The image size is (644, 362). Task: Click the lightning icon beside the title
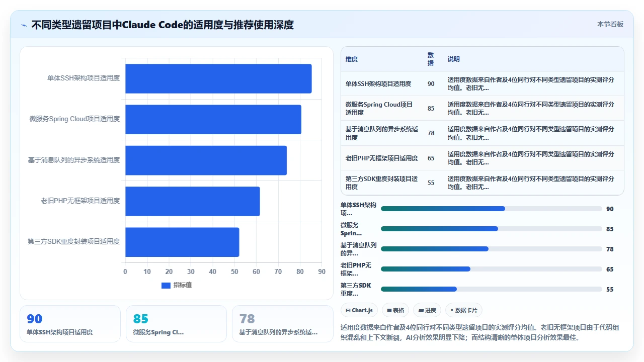tap(24, 25)
